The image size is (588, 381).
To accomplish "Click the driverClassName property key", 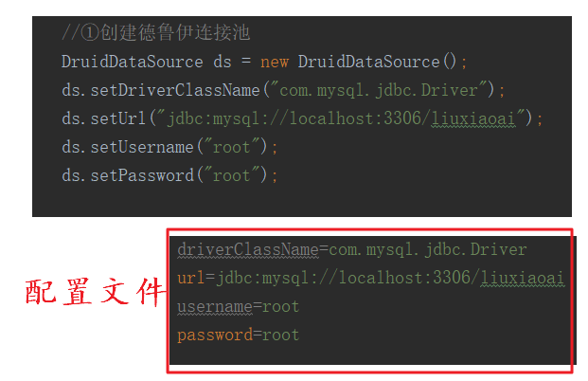I will click(x=248, y=249).
